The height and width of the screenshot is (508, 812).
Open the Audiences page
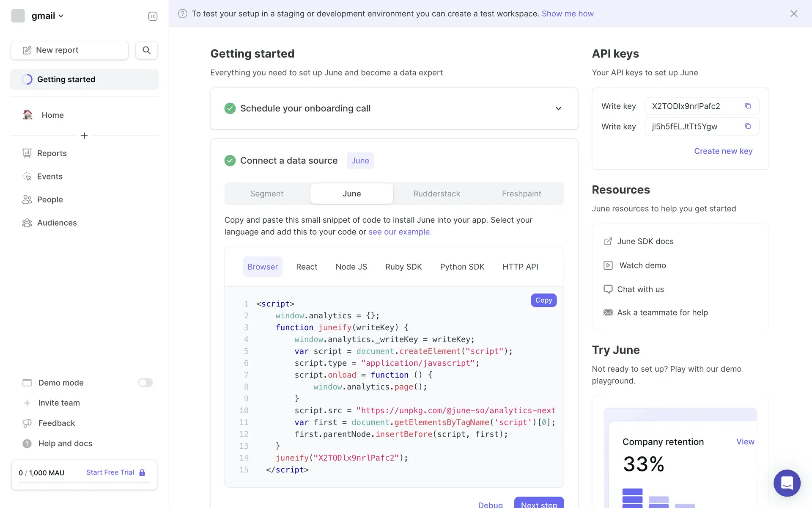tap(57, 223)
